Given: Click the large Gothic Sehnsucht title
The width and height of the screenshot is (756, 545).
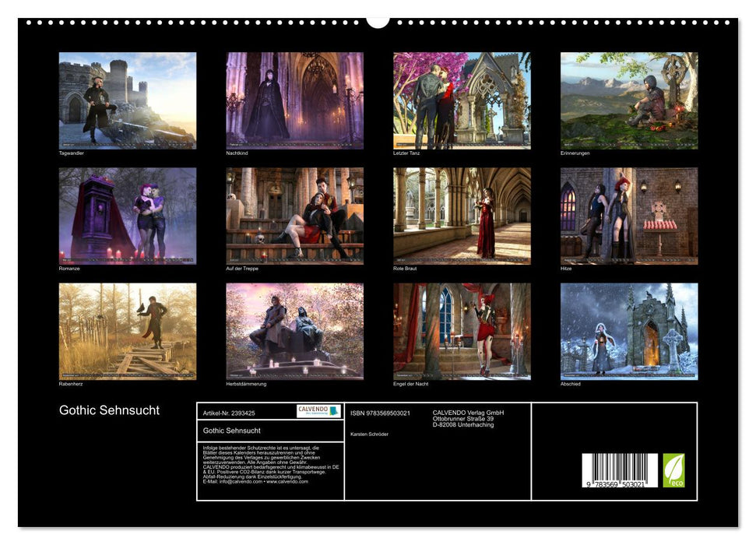Looking at the screenshot, I should tap(109, 410).
